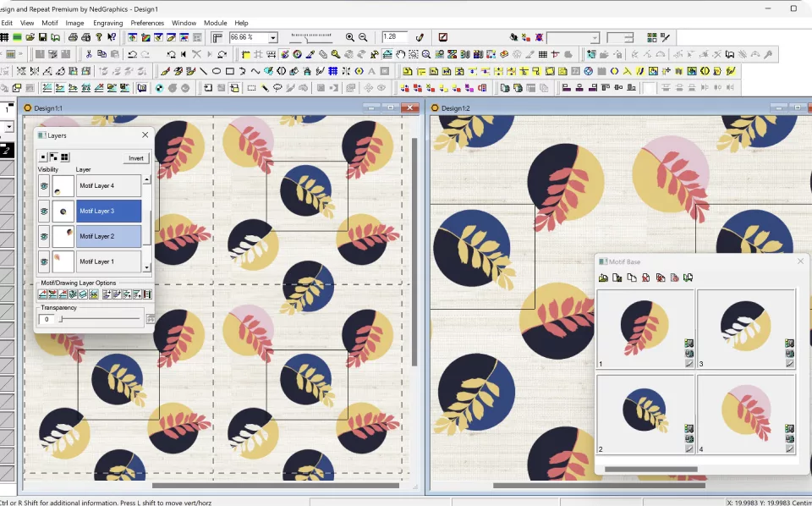Open the zoom percentage dropdown
The width and height of the screenshot is (812, 506).
tap(272, 37)
